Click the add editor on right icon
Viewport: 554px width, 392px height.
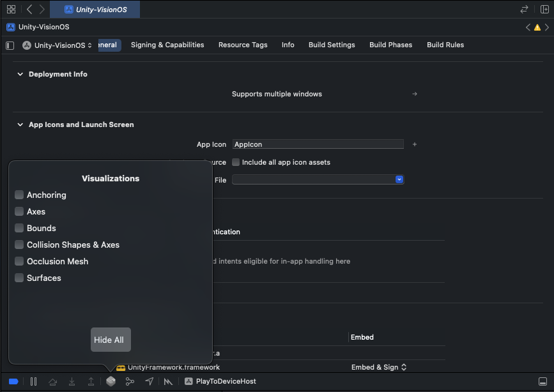click(544, 10)
